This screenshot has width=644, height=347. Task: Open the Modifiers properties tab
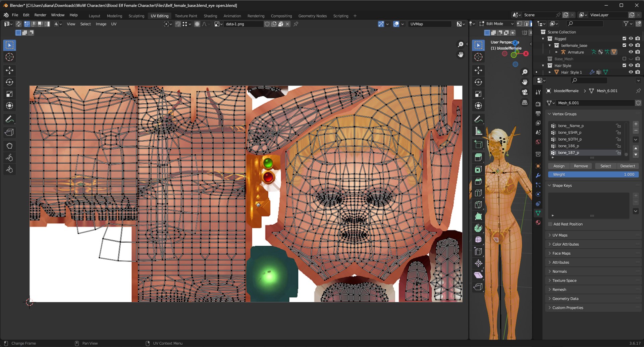pos(538,176)
